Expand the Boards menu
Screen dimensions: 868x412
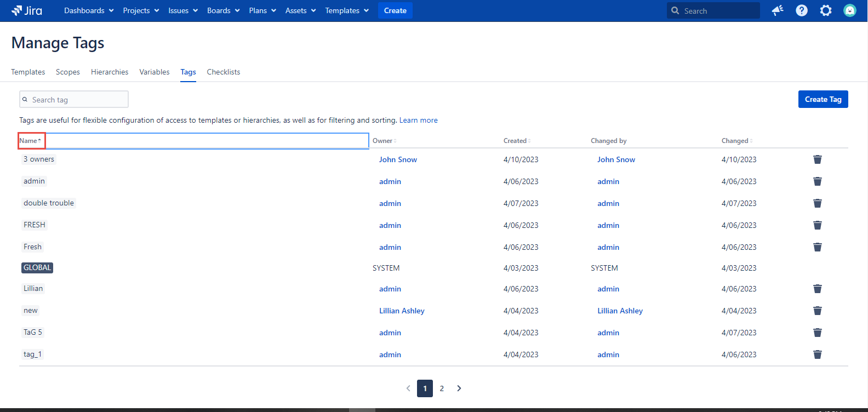point(224,10)
